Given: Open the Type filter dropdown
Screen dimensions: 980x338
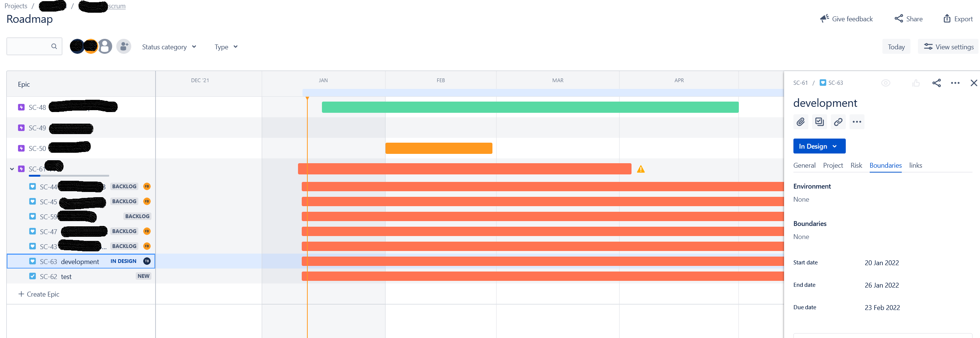Looking at the screenshot, I should point(226,47).
